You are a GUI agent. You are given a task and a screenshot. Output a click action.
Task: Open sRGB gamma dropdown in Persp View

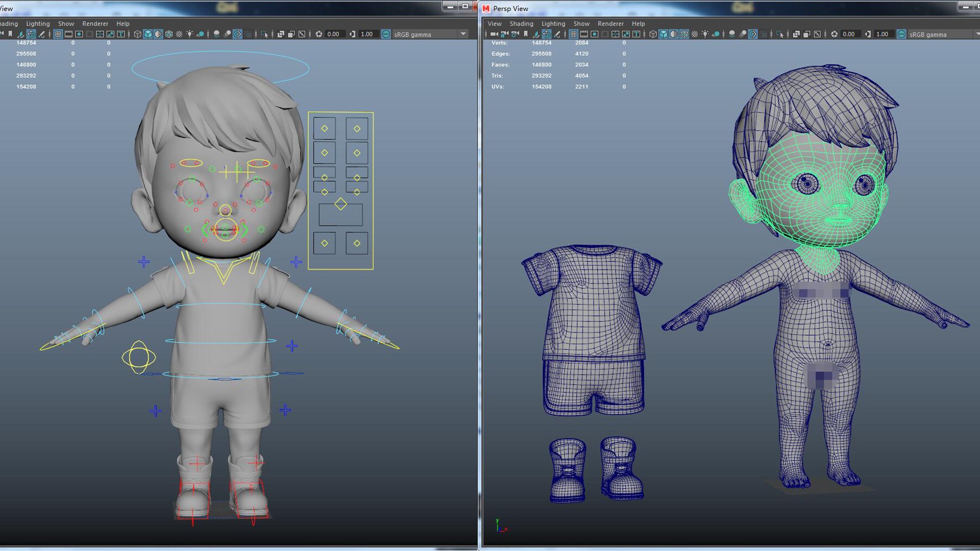click(943, 34)
